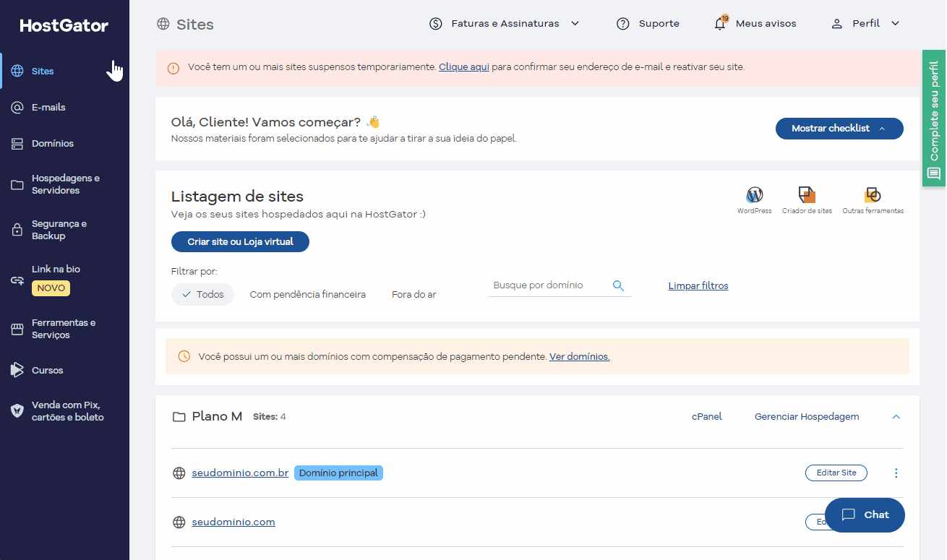
Task: Click the search magnifier in domain search
Action: (x=618, y=285)
